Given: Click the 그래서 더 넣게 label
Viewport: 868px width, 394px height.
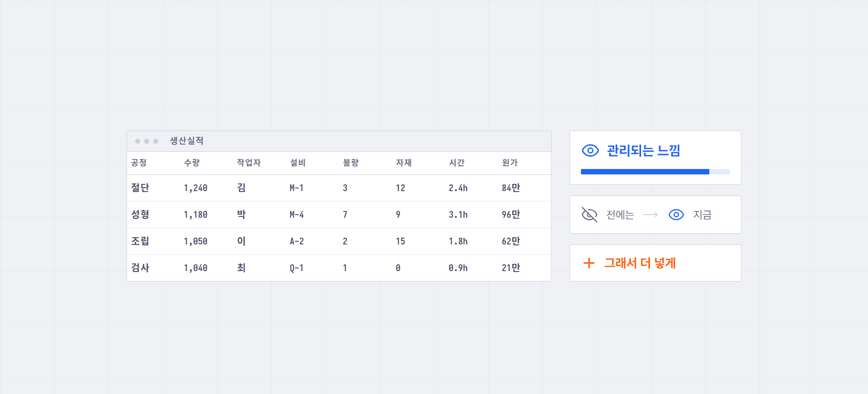Looking at the screenshot, I should 640,263.
